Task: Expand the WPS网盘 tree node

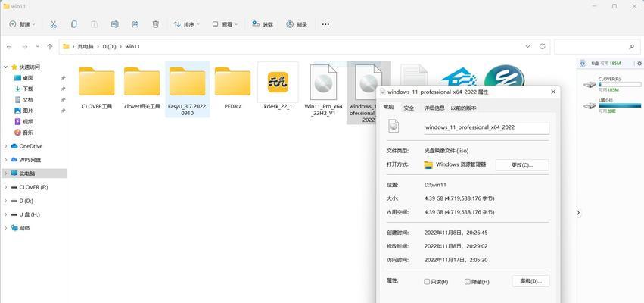Action: click(5, 160)
